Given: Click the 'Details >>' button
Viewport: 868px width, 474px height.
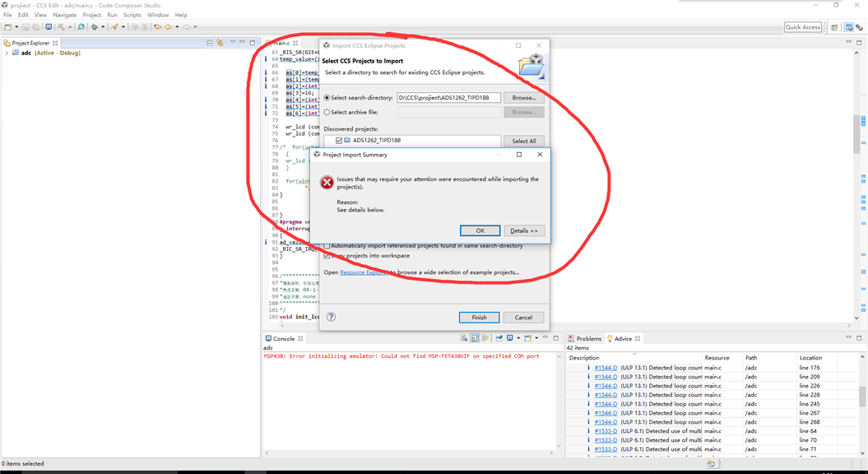Looking at the screenshot, I should click(523, 230).
